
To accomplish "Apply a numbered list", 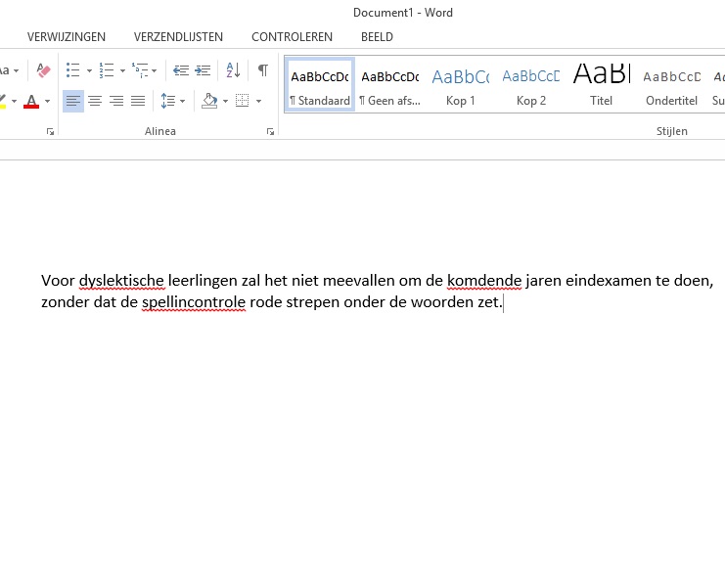I will pyautogui.click(x=107, y=70).
